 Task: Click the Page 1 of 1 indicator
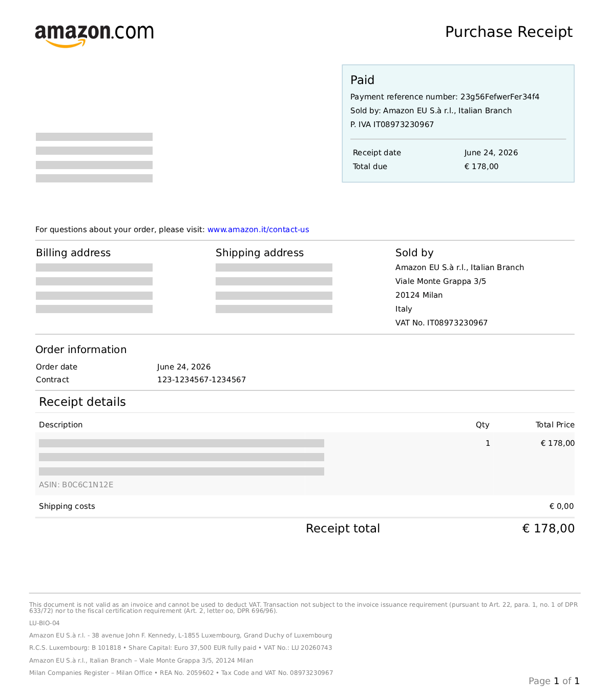coord(554,681)
